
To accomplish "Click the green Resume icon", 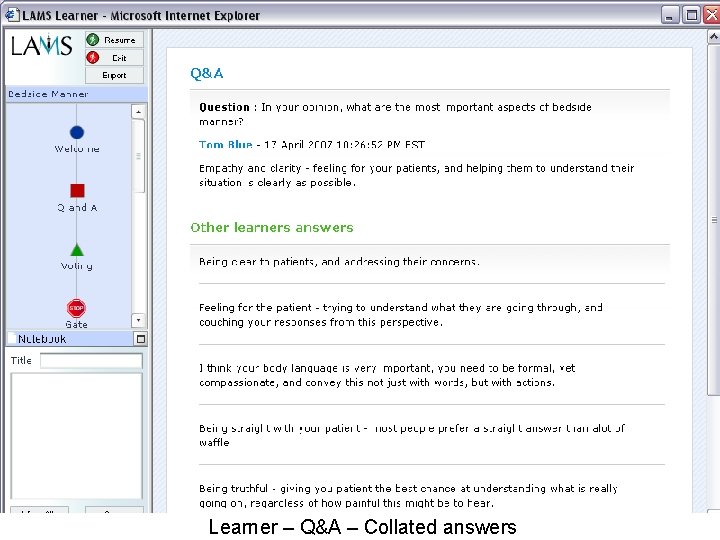I will tap(93, 40).
